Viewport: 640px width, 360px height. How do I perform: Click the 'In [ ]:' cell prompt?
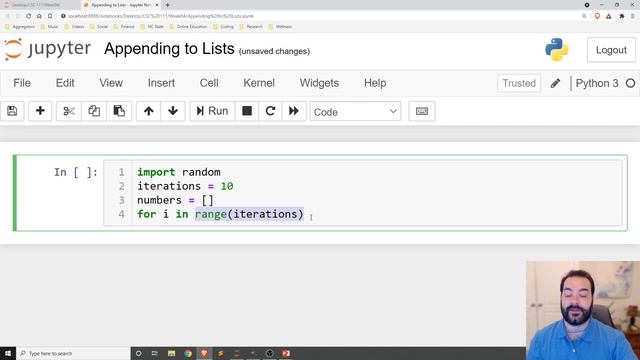point(76,172)
